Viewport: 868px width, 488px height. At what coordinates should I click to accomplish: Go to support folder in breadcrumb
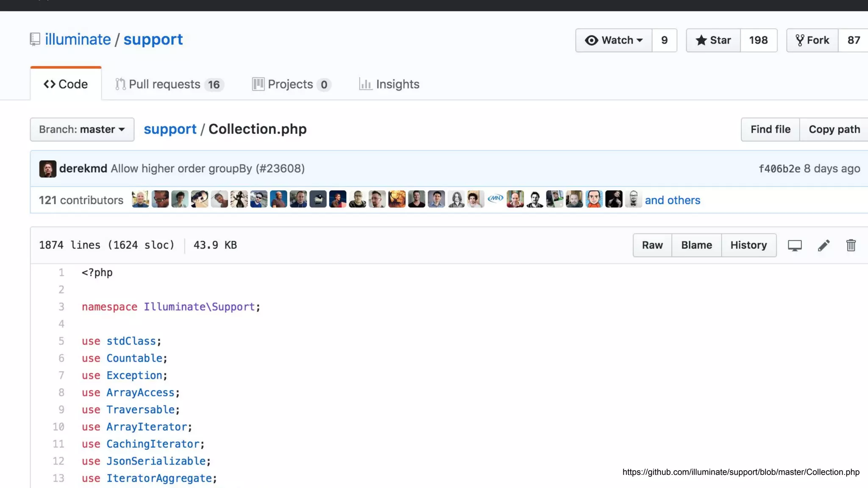click(170, 129)
